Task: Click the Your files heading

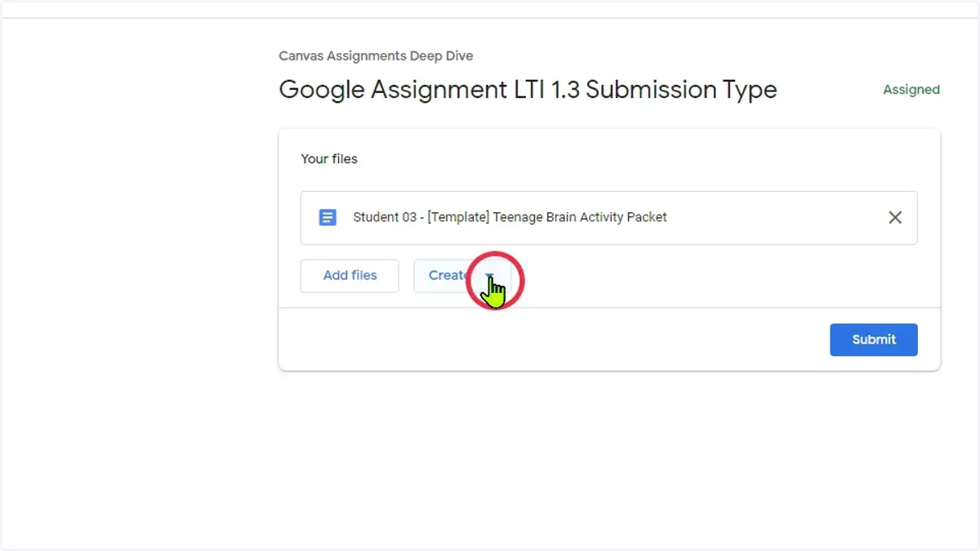Action: pos(329,159)
